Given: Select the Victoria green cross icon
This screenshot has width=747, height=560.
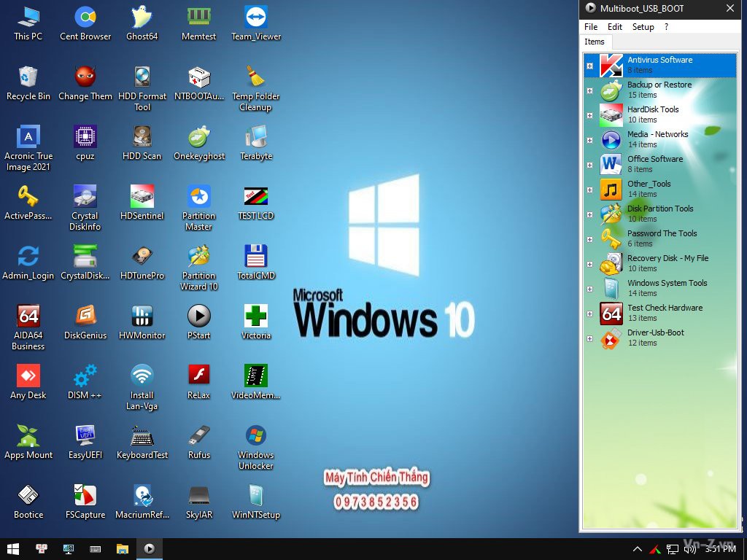Looking at the screenshot, I should pyautogui.click(x=256, y=322).
